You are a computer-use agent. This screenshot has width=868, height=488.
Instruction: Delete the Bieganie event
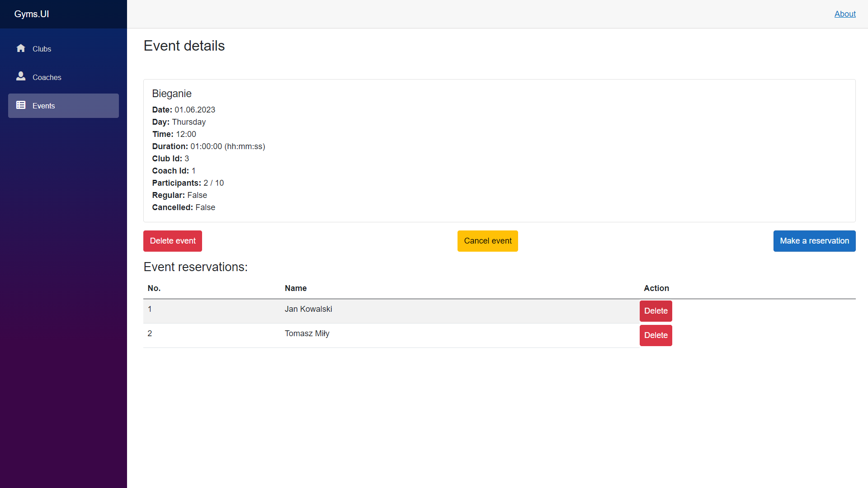click(172, 241)
